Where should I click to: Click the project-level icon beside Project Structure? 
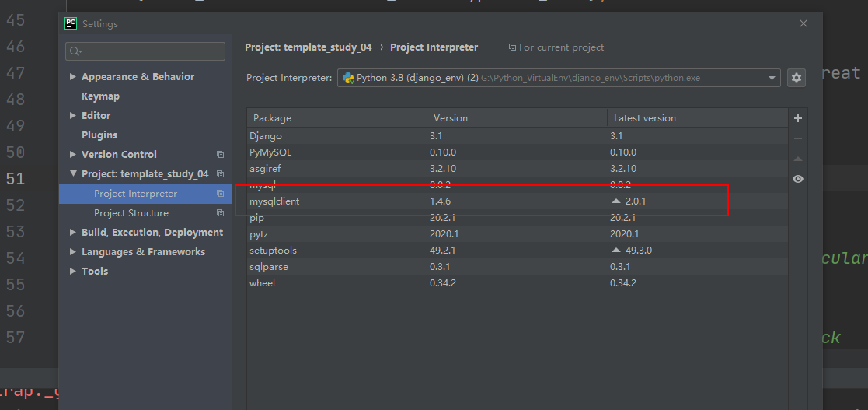coord(221,212)
